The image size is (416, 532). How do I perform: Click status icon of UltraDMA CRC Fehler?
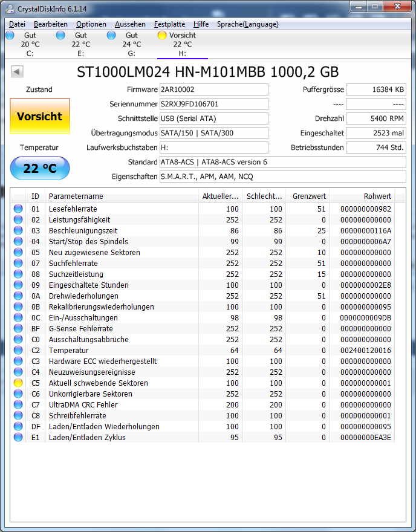pos(18,404)
